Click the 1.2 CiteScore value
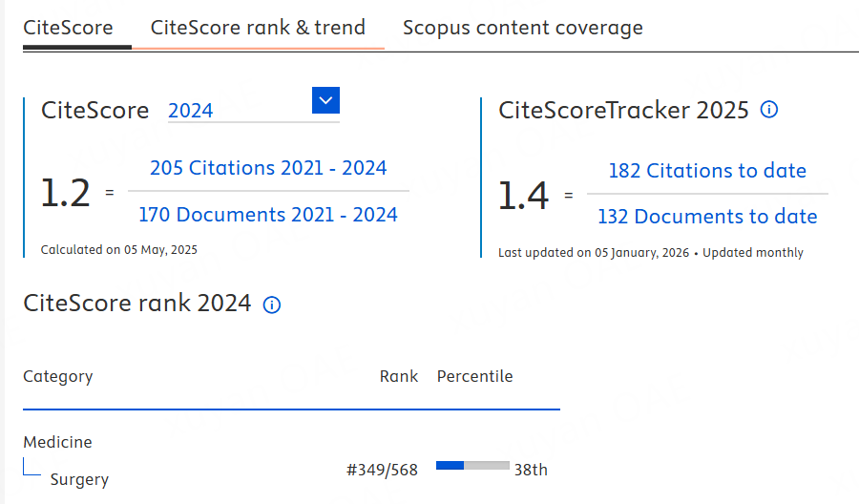Image resolution: width=859 pixels, height=504 pixels. pos(65,194)
